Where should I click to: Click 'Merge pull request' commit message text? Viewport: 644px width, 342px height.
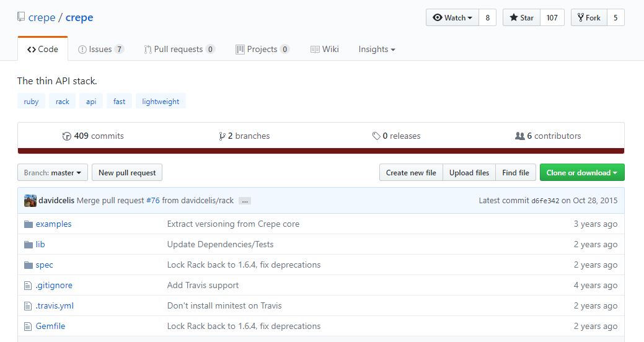(110, 200)
